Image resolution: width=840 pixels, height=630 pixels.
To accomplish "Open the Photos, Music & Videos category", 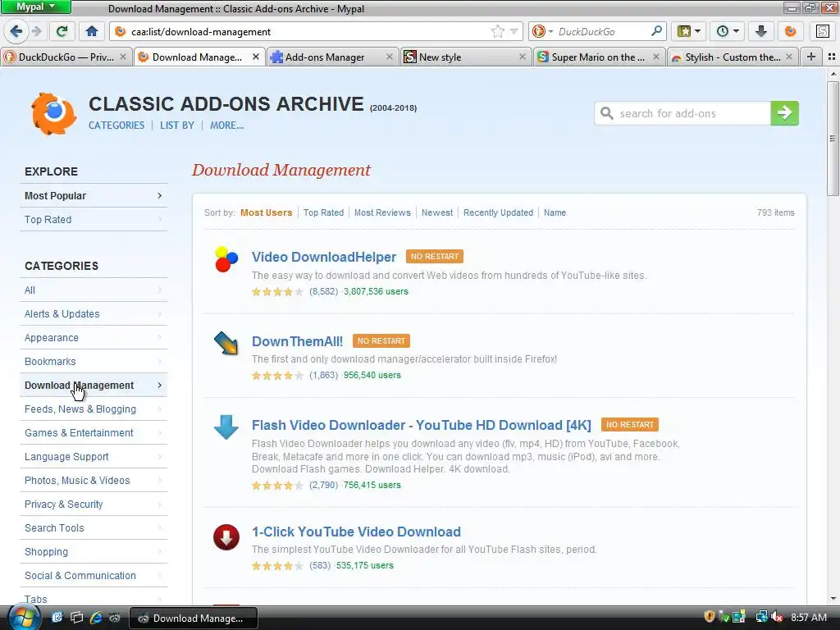I will (x=94, y=481).
